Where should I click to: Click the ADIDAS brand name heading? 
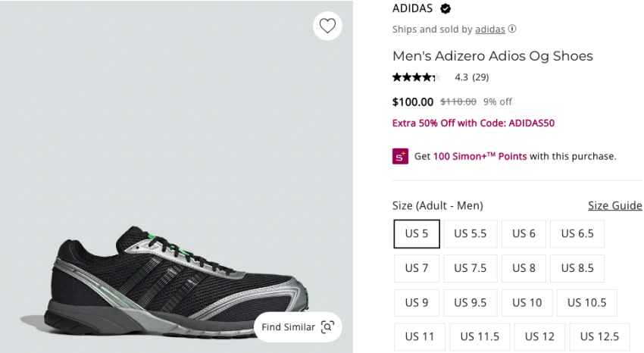pyautogui.click(x=412, y=9)
